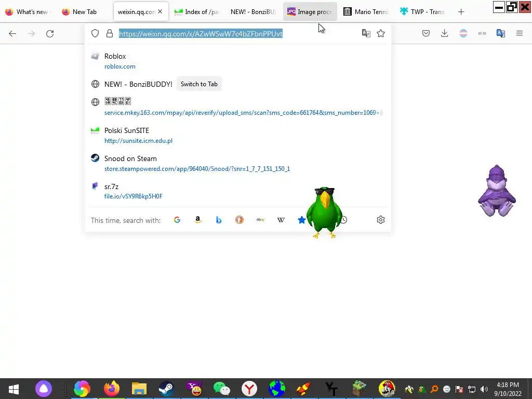This screenshot has height=399, width=532.
Task: Open WeChat from the taskbar
Action: tap(222, 389)
